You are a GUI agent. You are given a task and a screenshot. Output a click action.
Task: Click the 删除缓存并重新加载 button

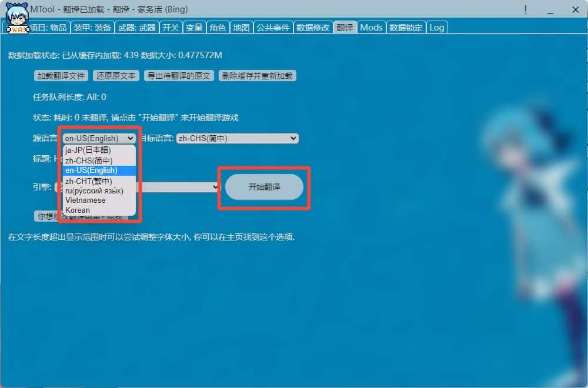[x=258, y=75]
